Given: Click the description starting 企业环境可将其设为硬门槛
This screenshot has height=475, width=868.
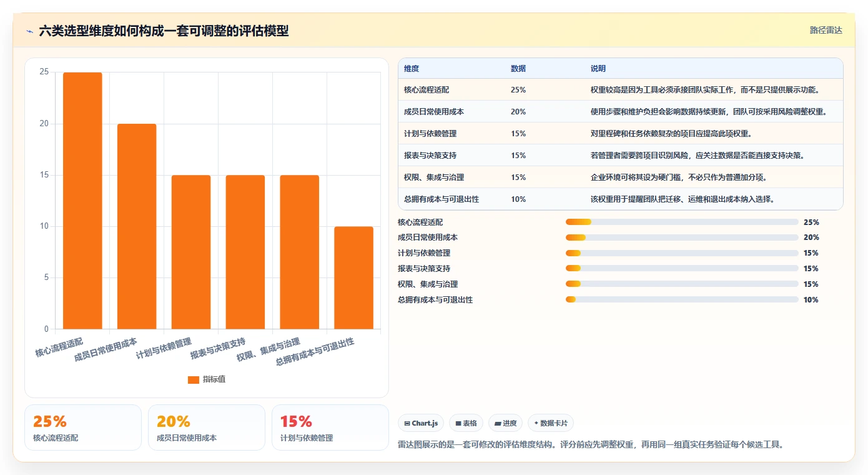Looking at the screenshot, I should pyautogui.click(x=679, y=177).
